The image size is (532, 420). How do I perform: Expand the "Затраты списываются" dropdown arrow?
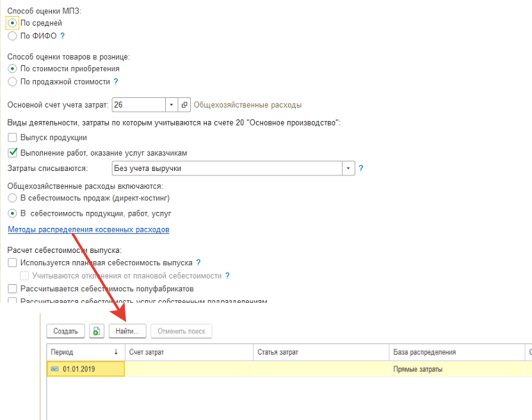click(x=348, y=168)
